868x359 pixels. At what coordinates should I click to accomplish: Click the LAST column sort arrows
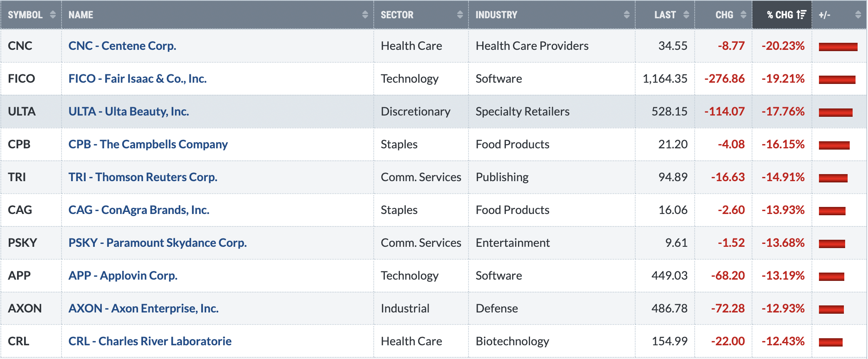[686, 15]
